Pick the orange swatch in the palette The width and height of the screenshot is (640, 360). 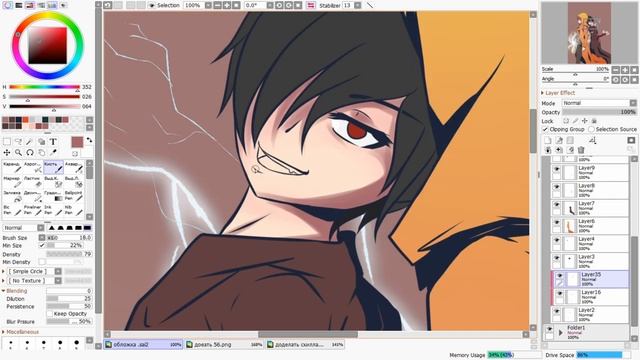coord(25,120)
